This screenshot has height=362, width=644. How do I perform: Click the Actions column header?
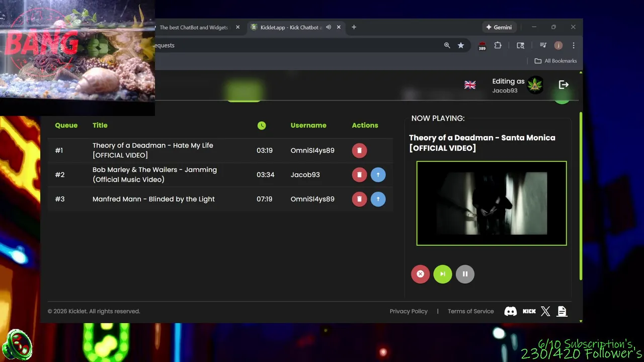coord(365,126)
